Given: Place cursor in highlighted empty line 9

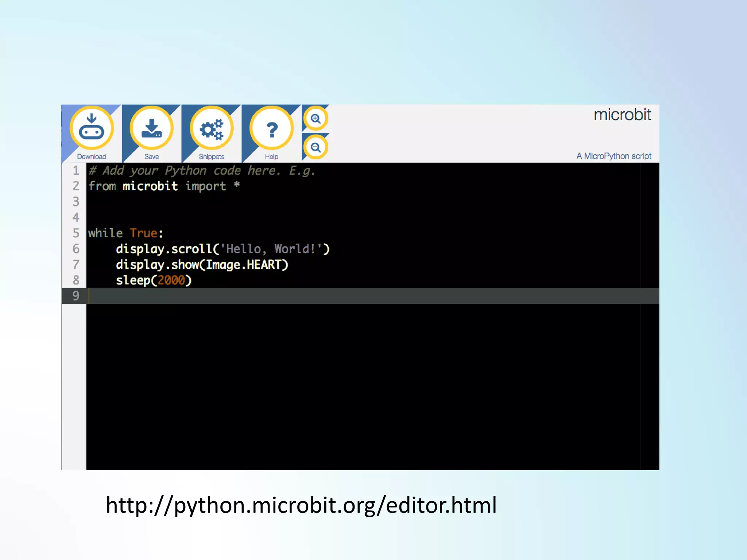Looking at the screenshot, I should tap(372, 296).
